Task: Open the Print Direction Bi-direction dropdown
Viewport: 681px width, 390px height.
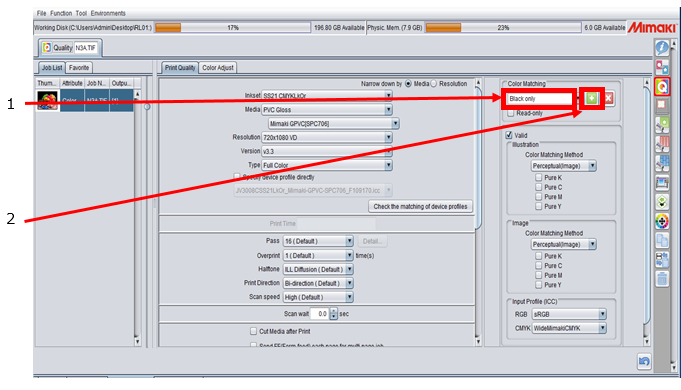Action: (x=318, y=283)
